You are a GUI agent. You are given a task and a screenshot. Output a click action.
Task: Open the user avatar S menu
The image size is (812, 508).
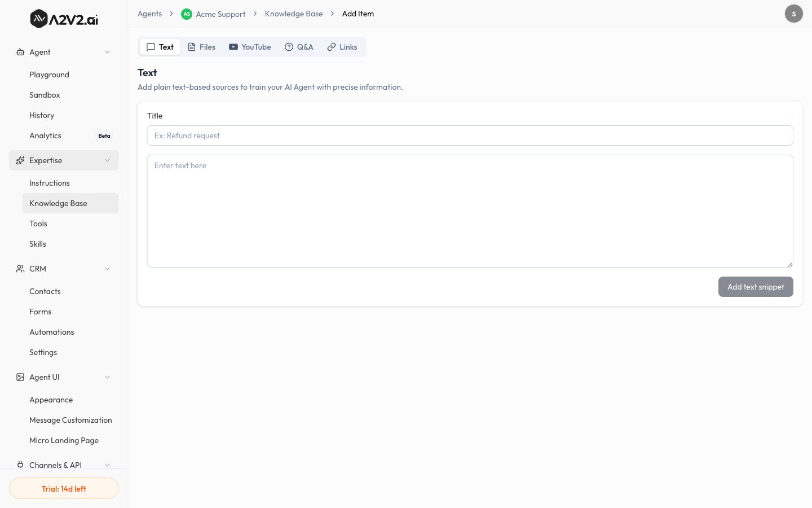794,14
